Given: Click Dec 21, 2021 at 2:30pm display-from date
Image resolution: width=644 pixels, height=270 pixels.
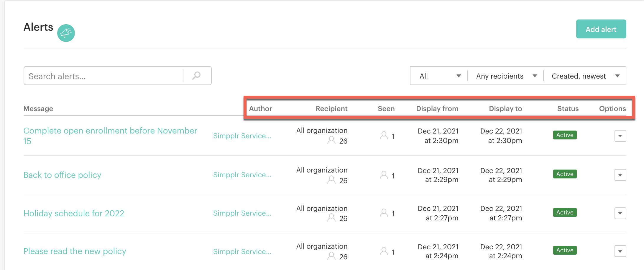Looking at the screenshot, I should [x=438, y=136].
